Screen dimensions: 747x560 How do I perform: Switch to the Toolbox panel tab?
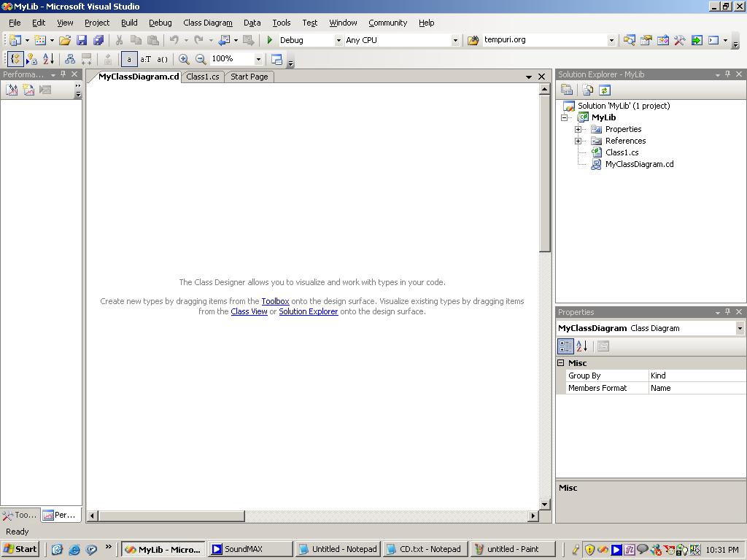click(20, 515)
